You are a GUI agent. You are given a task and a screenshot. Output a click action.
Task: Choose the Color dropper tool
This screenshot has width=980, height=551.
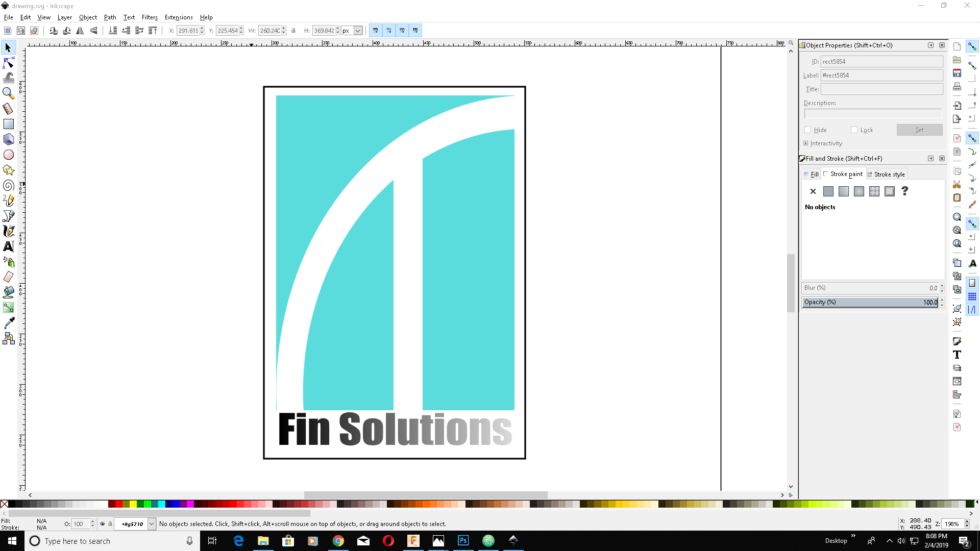click(9, 323)
